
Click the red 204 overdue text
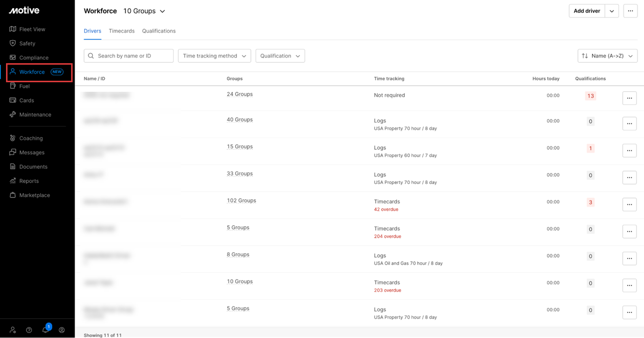click(x=388, y=237)
